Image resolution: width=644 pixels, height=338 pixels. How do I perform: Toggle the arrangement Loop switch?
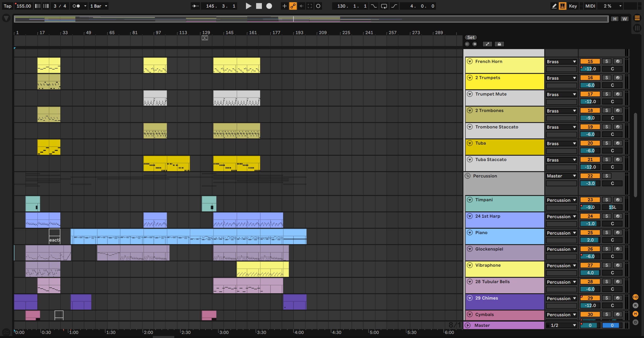tap(384, 6)
